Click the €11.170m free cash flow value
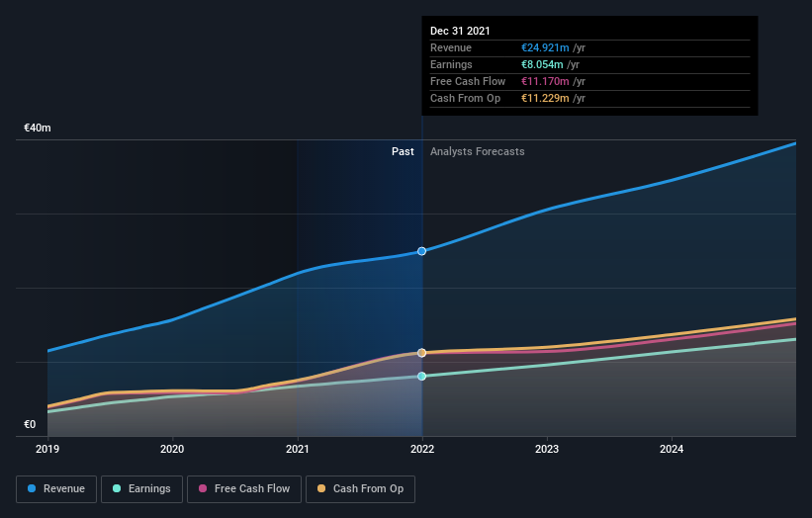The width and height of the screenshot is (812, 518). tap(545, 81)
